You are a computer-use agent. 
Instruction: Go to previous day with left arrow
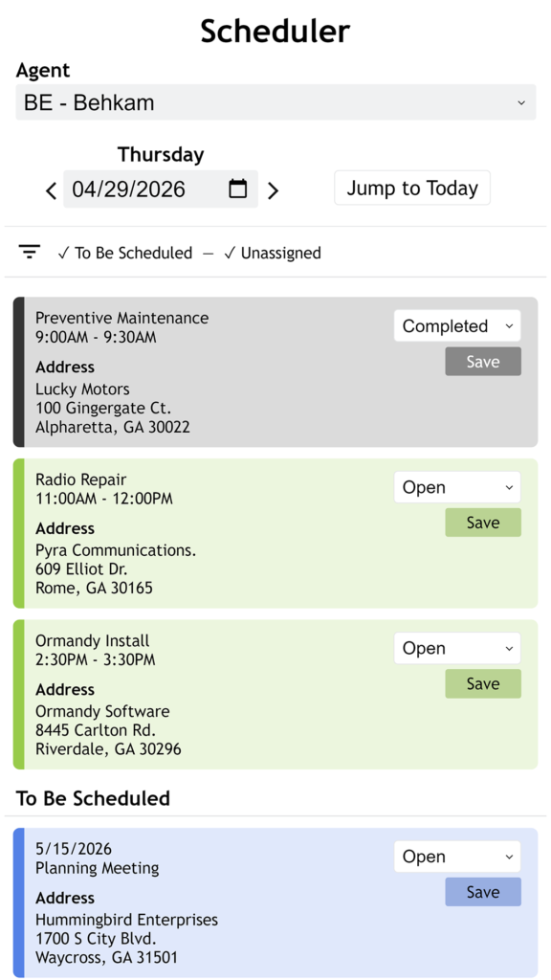(x=52, y=190)
